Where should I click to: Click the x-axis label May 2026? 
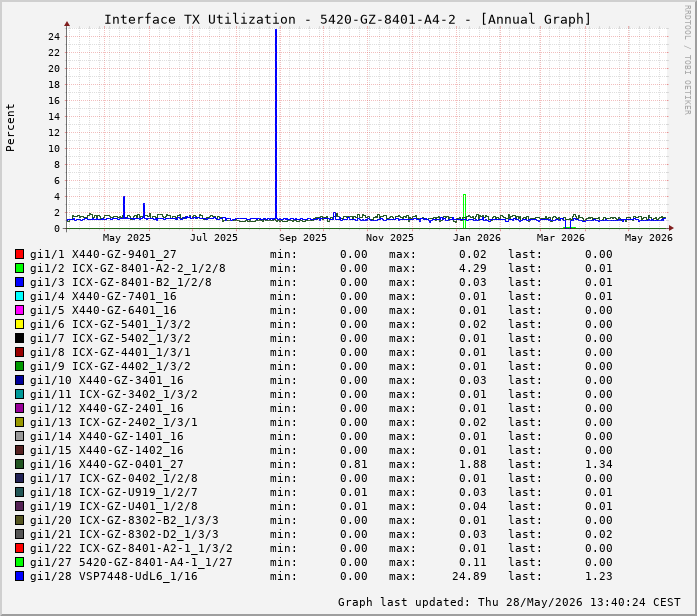[x=649, y=238]
